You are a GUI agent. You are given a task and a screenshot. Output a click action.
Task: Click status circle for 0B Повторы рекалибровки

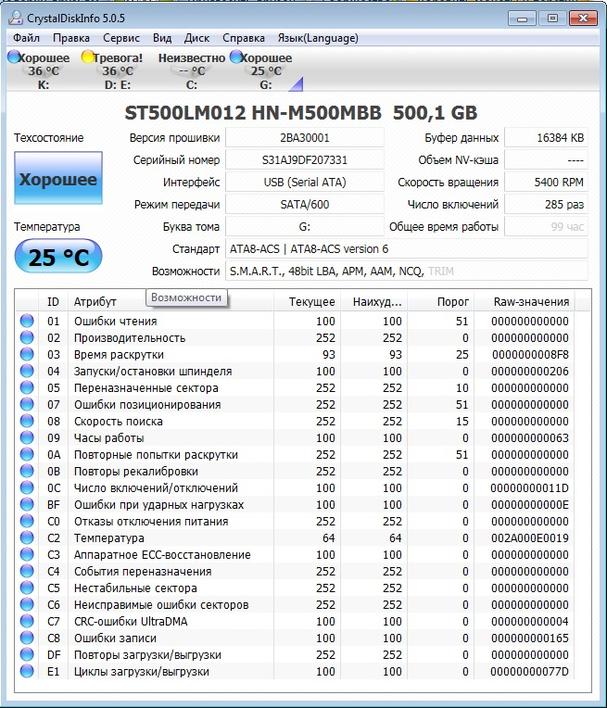click(x=27, y=471)
